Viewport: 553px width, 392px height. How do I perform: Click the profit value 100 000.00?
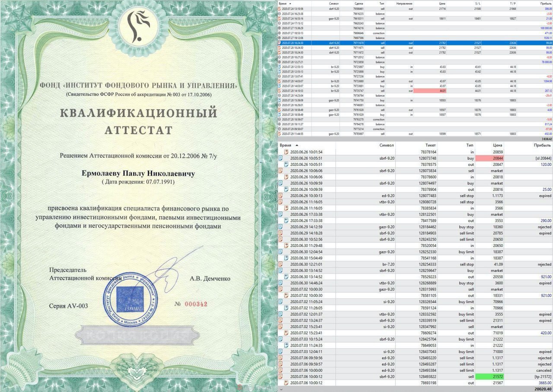click(546, 28)
